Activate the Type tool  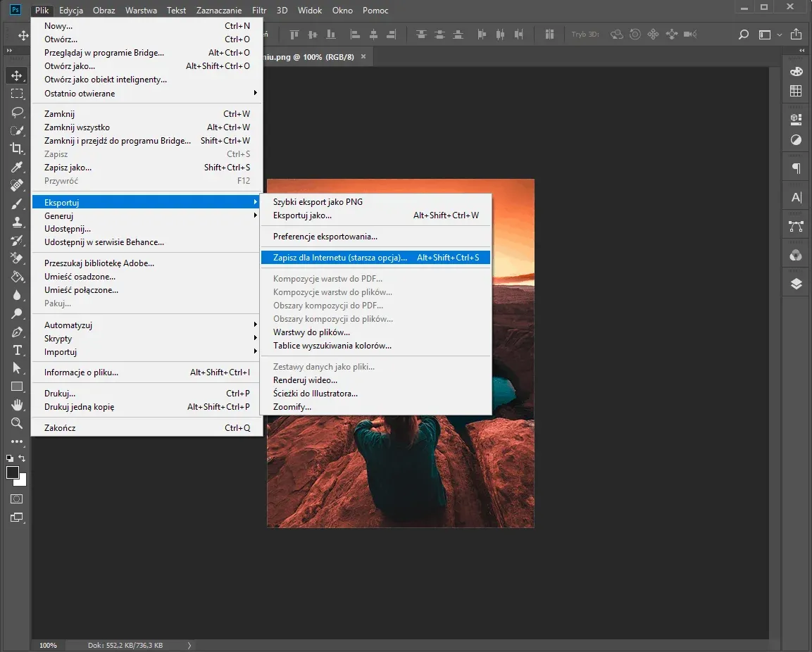coord(16,349)
